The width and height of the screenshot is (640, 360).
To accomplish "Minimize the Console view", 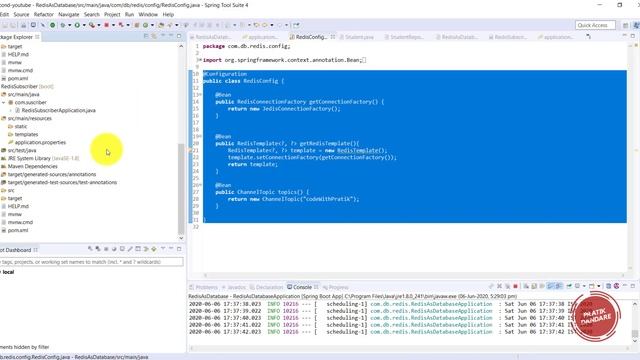I will click(x=625, y=286).
